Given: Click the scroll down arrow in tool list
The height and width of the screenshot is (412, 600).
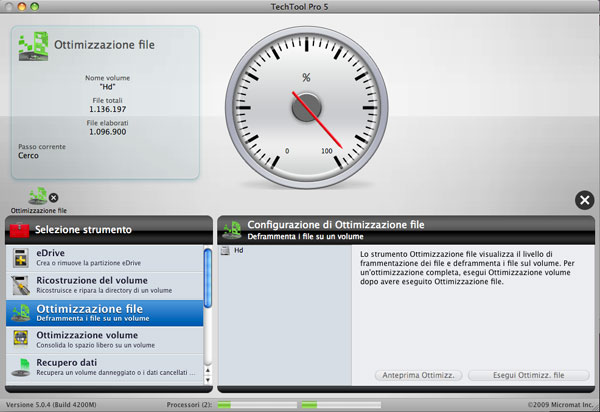Looking at the screenshot, I should 208,380.
